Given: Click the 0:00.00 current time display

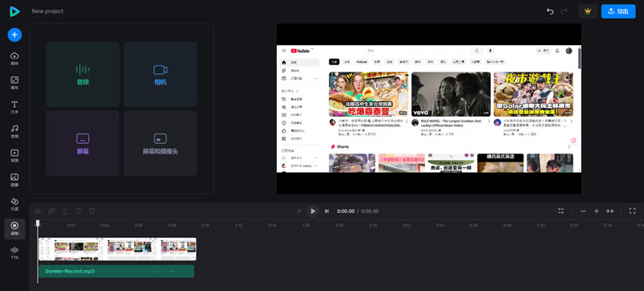Looking at the screenshot, I should (346, 211).
